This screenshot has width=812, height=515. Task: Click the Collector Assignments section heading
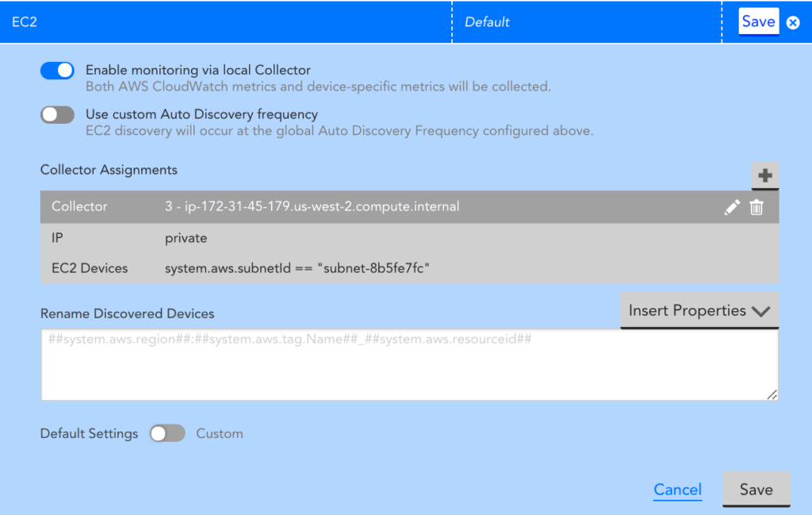tap(109, 170)
